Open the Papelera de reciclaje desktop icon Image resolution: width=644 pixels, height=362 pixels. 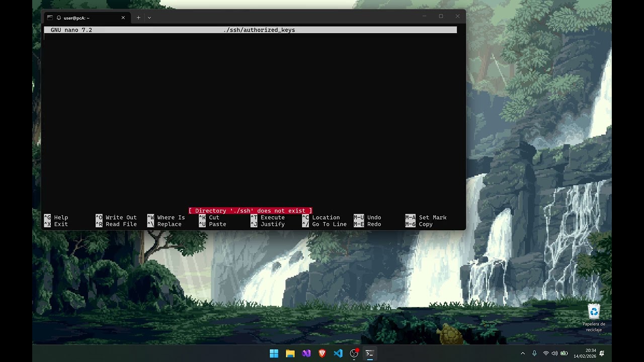pyautogui.click(x=594, y=317)
